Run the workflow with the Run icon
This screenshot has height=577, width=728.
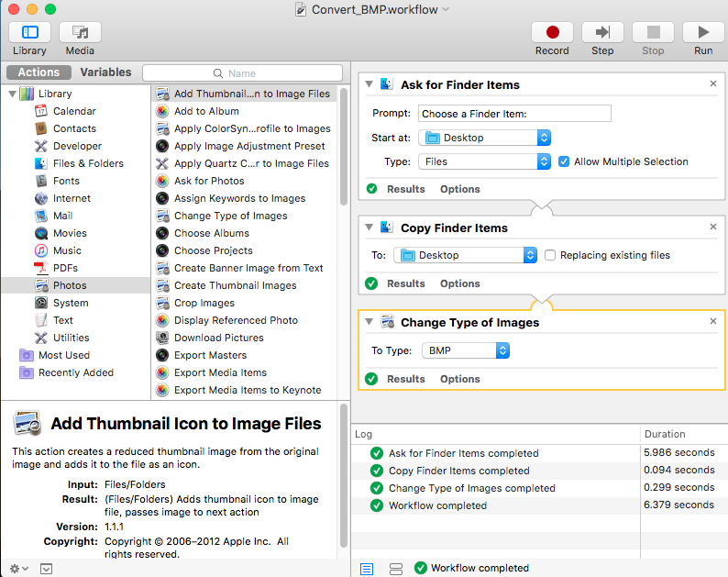703,32
